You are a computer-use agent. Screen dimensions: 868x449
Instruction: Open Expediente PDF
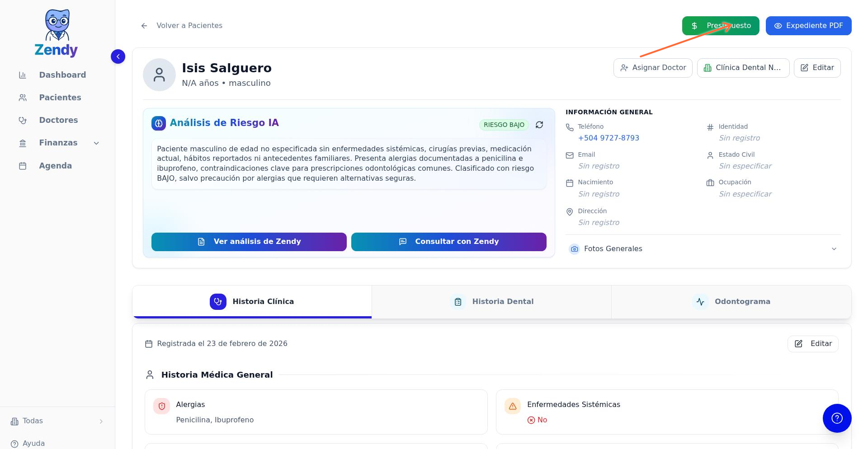pos(808,26)
